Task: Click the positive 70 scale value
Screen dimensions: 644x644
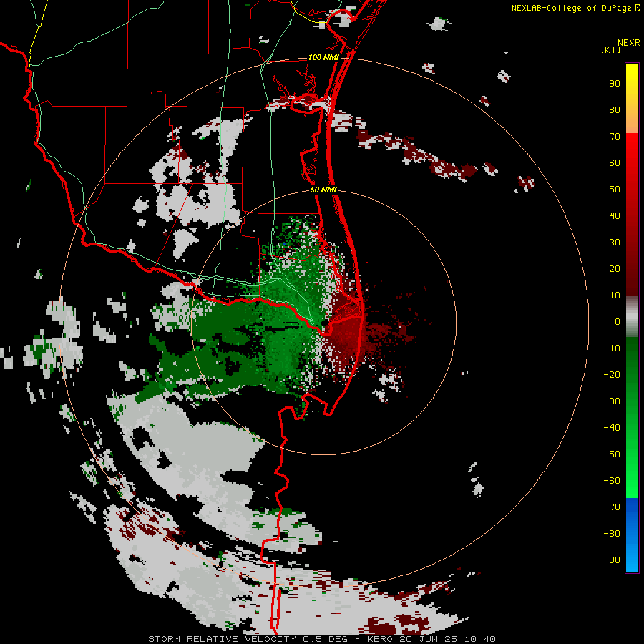Action: click(x=615, y=137)
